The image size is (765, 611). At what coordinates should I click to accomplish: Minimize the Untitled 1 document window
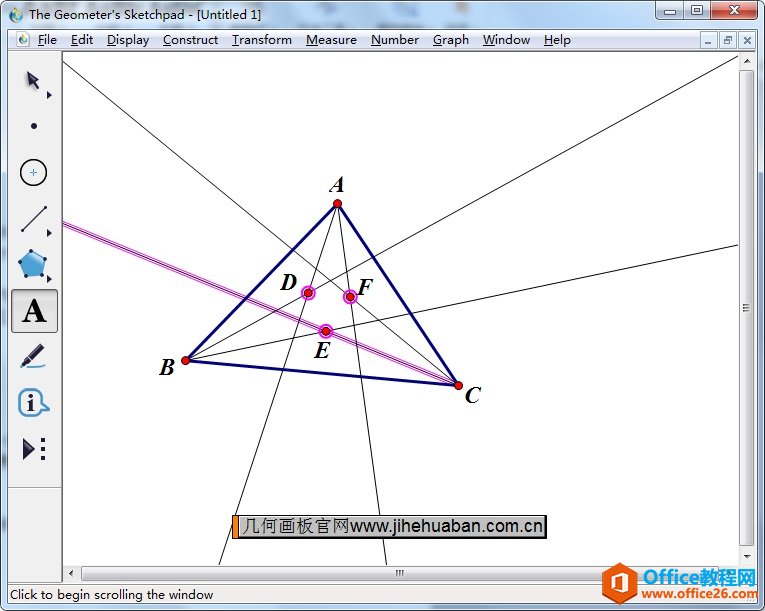coord(708,41)
